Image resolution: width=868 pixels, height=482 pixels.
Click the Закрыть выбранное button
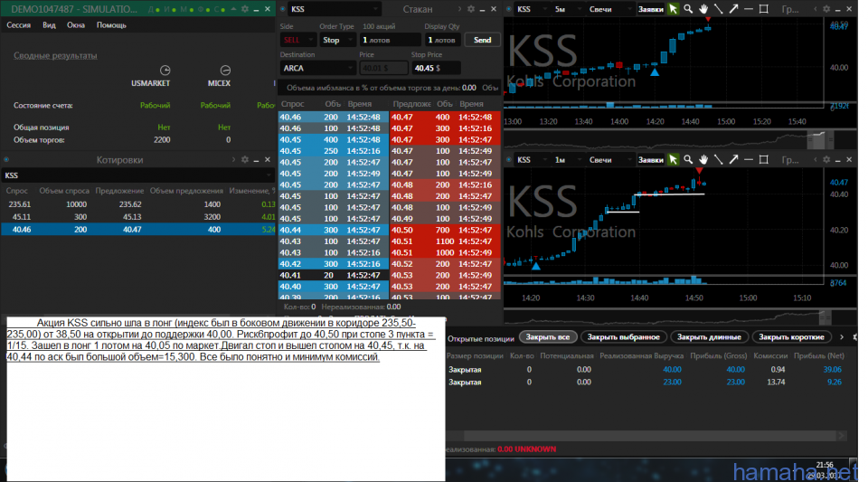coord(623,336)
